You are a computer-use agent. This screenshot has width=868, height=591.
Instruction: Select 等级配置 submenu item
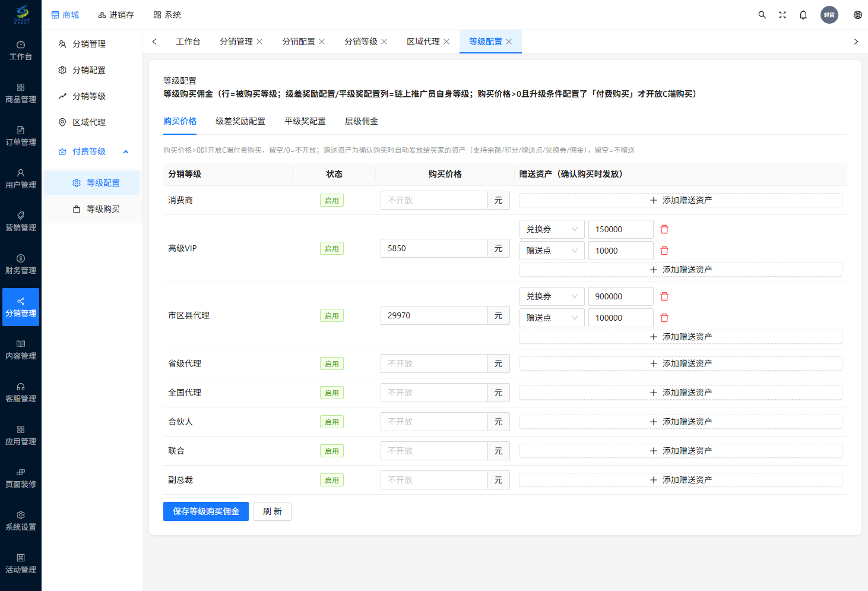point(92,183)
